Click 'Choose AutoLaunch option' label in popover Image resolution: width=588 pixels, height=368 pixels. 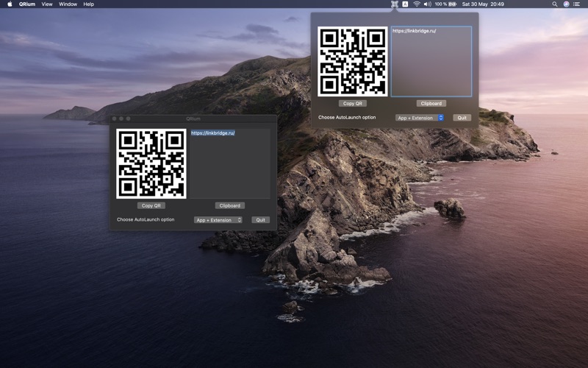[347, 118]
